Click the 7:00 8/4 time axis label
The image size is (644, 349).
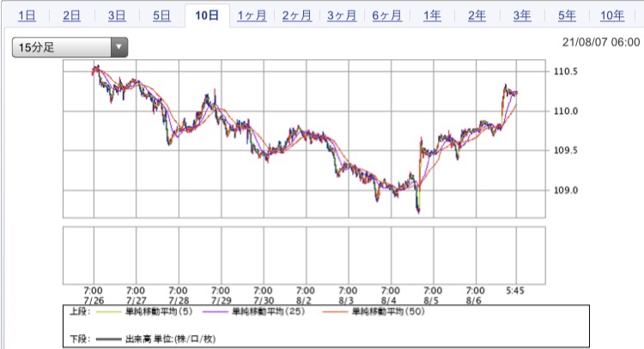[390, 296]
